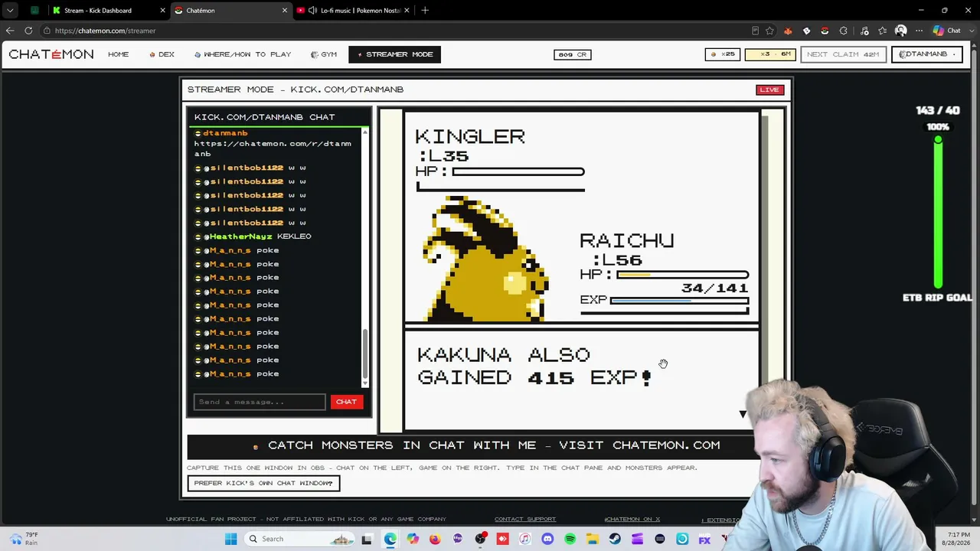Open the HOME nav item
Image resolution: width=980 pixels, height=551 pixels.
point(119,54)
